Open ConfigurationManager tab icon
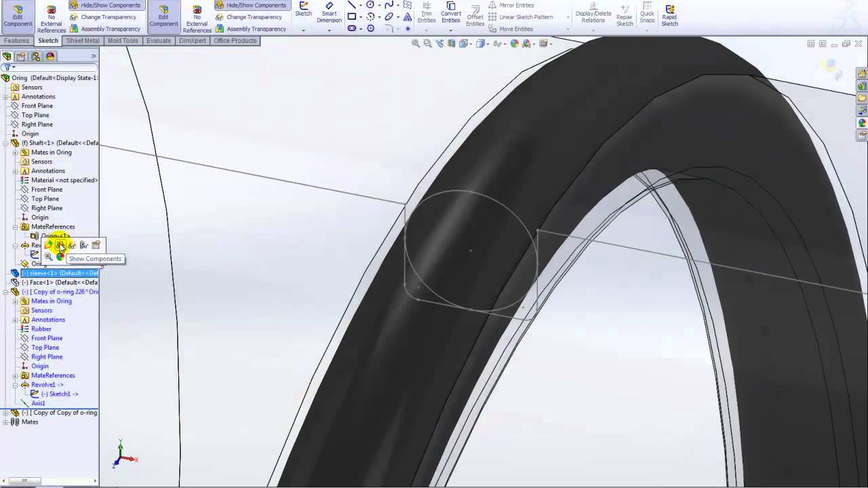Screen dimensions: 868x488 click(36, 56)
